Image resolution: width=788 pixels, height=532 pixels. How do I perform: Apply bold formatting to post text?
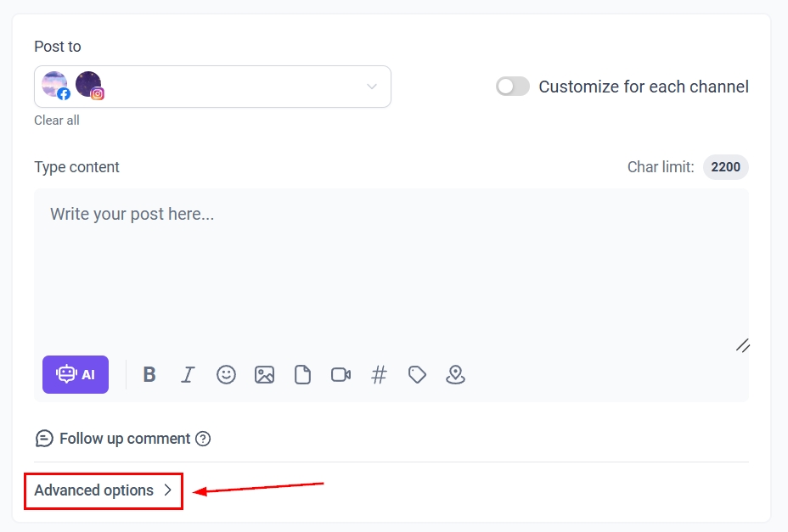pyautogui.click(x=149, y=374)
